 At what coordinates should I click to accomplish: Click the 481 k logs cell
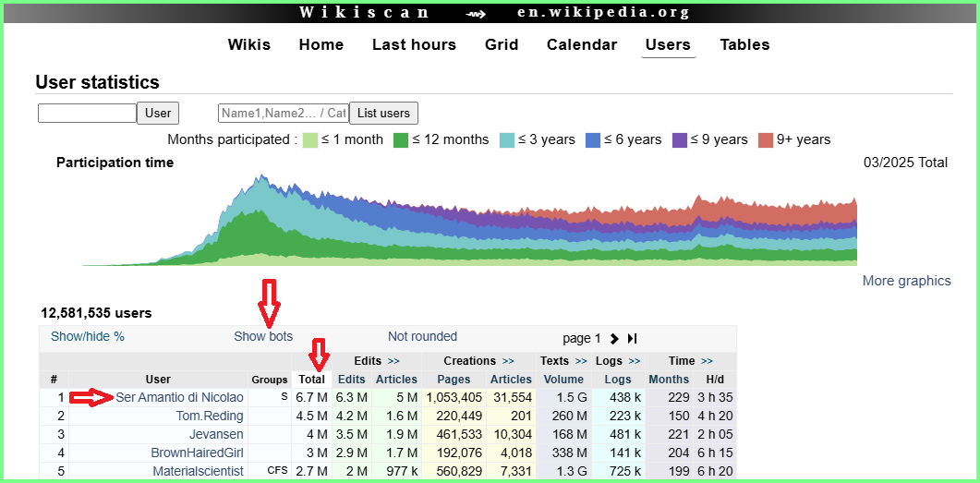618,434
